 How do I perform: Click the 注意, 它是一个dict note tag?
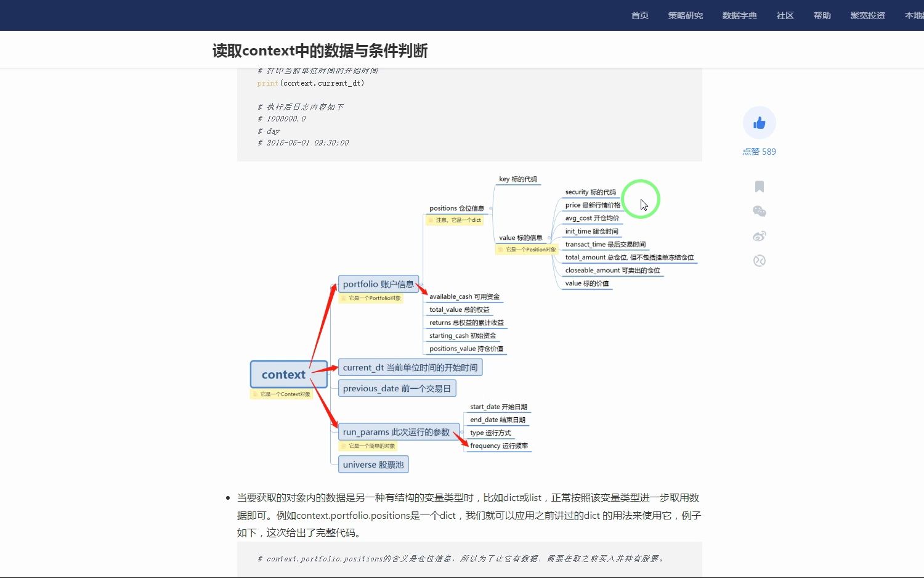click(x=455, y=220)
